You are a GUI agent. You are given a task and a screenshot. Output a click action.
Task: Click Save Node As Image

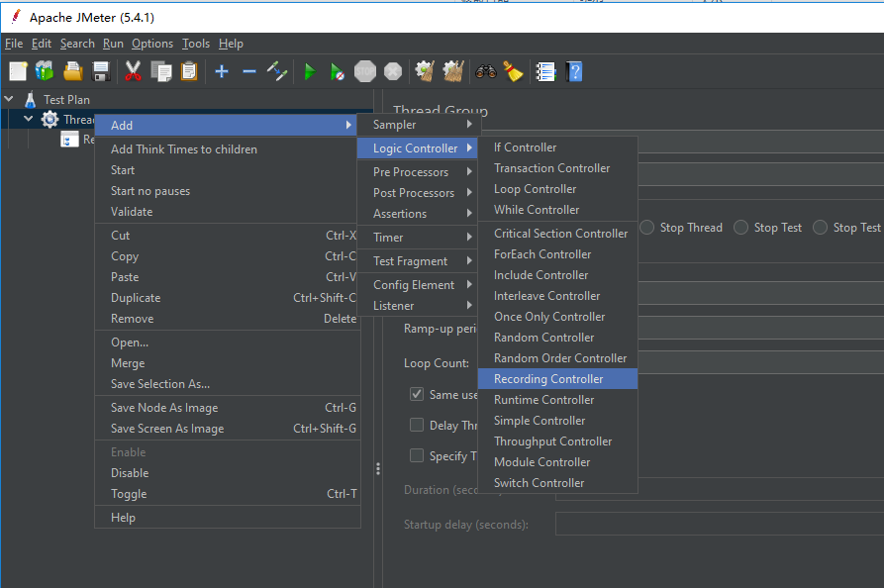pyautogui.click(x=228, y=408)
